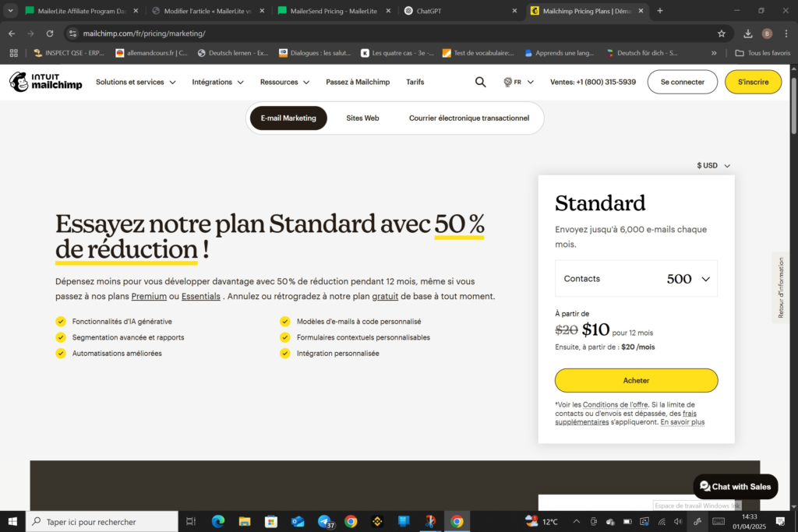Open the Snipping Tool on the taskbar

(x=430, y=521)
